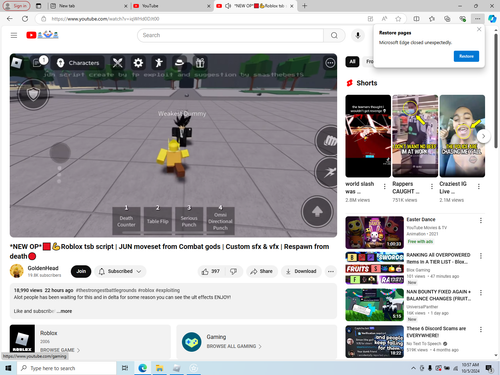Tap the dash button in game
Screen dimensions: 500x375
tap(327, 172)
